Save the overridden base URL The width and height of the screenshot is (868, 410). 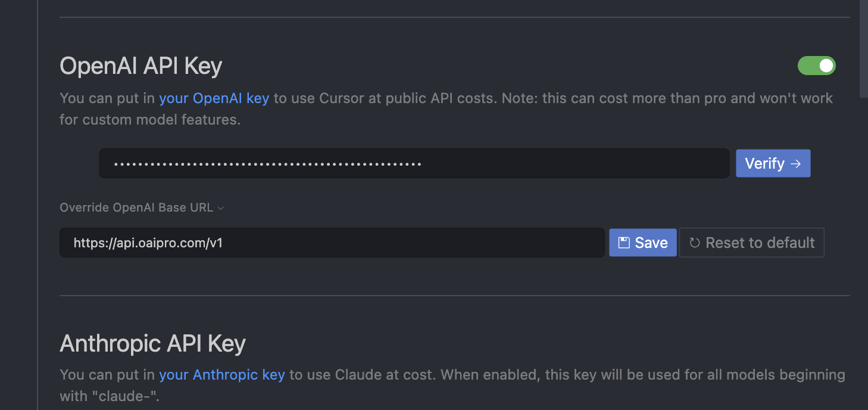coord(643,243)
